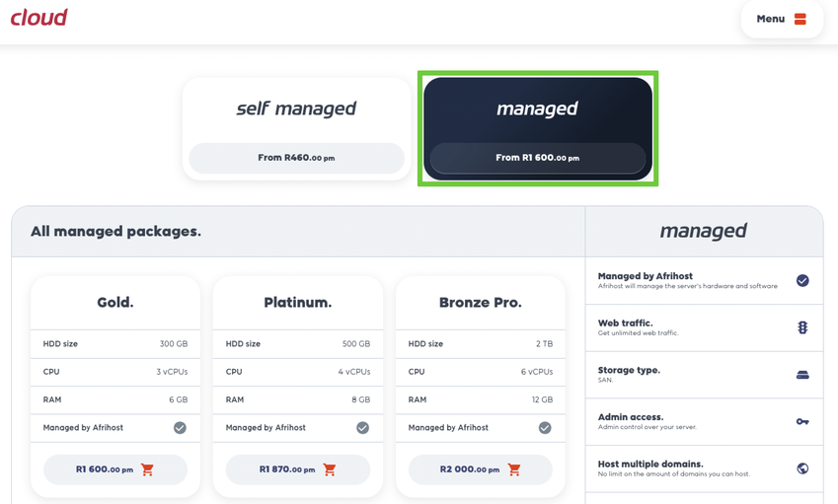Click Gold's Managed by Afrihost checkmark
This screenshot has height=504, width=838.
[180, 428]
